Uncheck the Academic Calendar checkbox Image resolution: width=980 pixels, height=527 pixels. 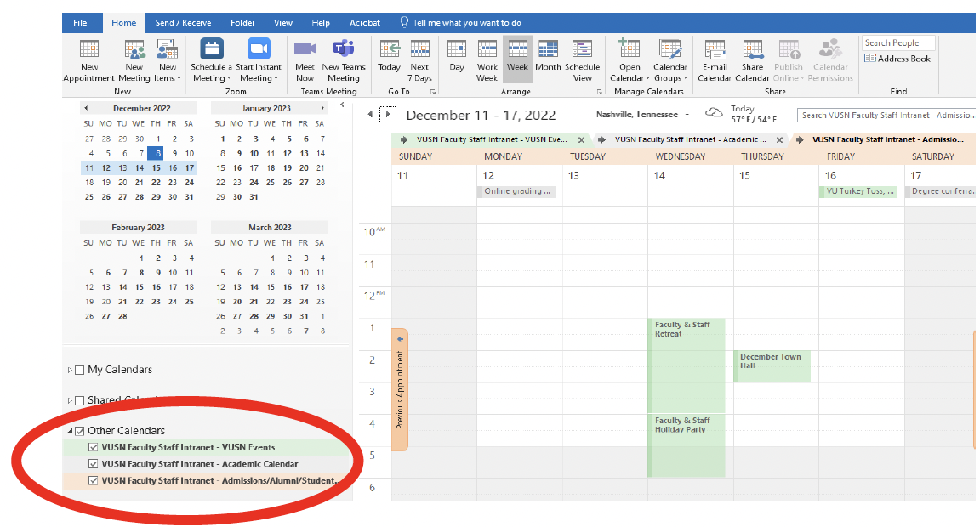pos(94,464)
